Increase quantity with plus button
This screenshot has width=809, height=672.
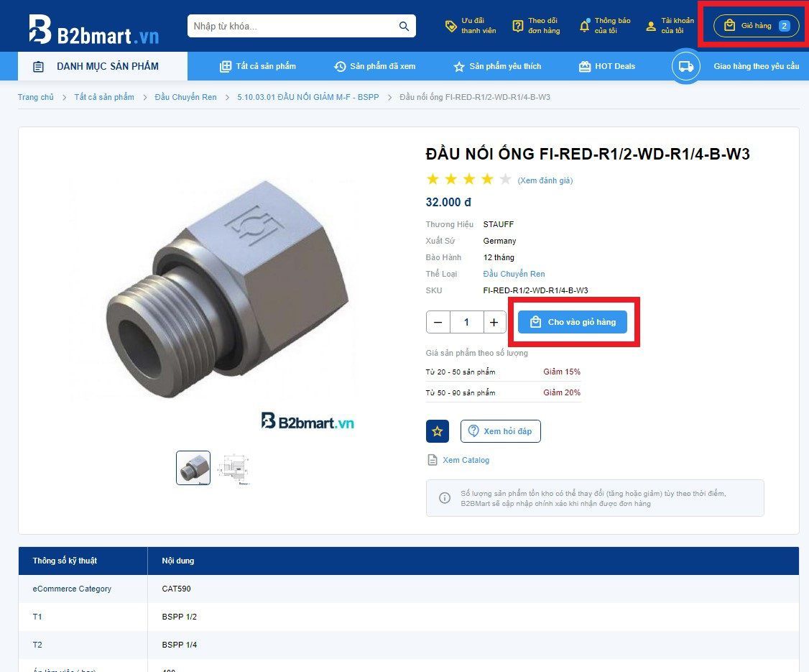tap(494, 322)
